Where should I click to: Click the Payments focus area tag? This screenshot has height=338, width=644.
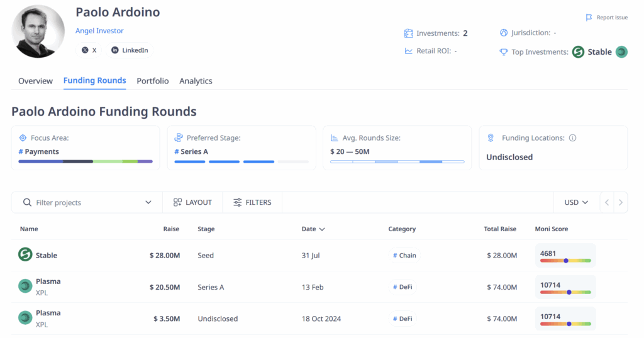click(38, 152)
